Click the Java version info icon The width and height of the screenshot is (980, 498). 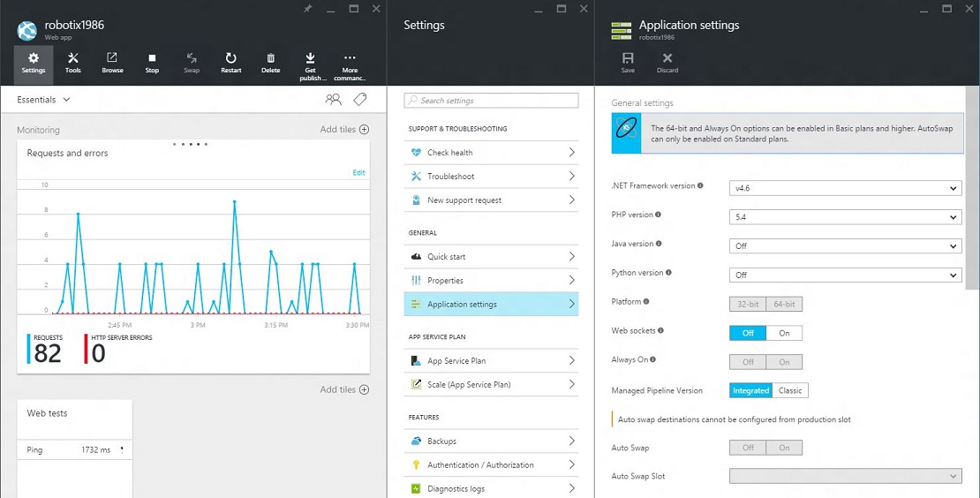[659, 244]
